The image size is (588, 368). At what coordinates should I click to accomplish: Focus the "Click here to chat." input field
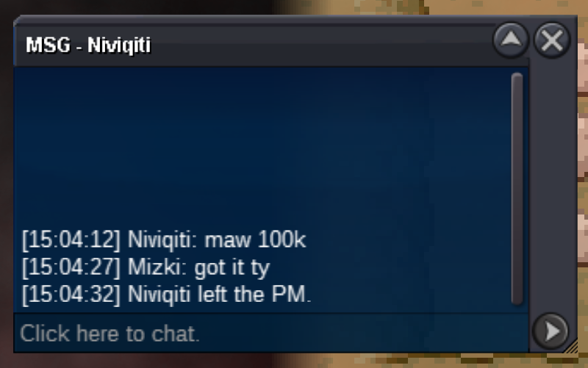270,333
